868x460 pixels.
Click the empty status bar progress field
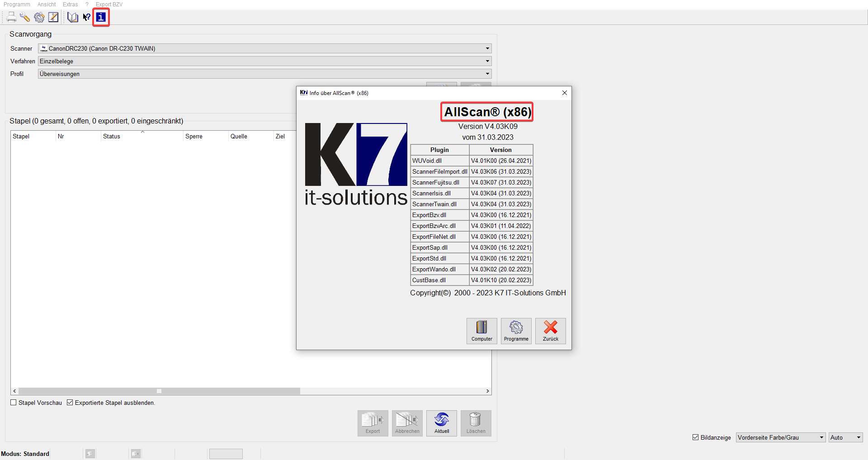coord(226,454)
